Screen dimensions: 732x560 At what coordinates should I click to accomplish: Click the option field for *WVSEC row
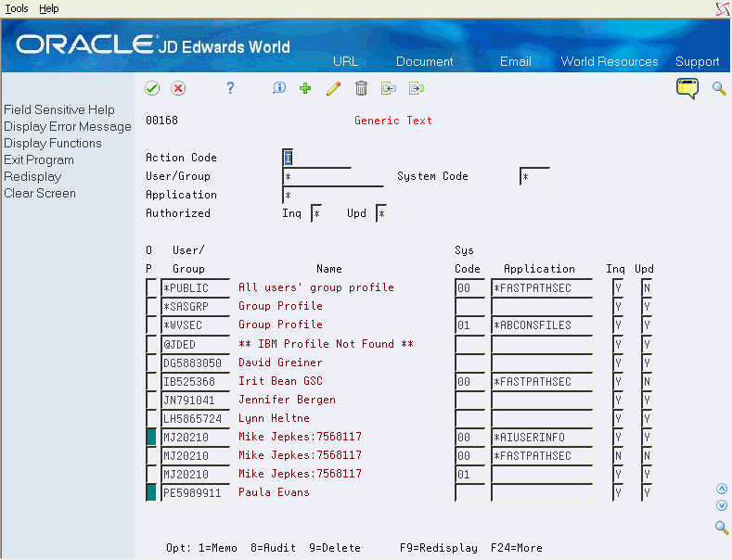(x=151, y=325)
